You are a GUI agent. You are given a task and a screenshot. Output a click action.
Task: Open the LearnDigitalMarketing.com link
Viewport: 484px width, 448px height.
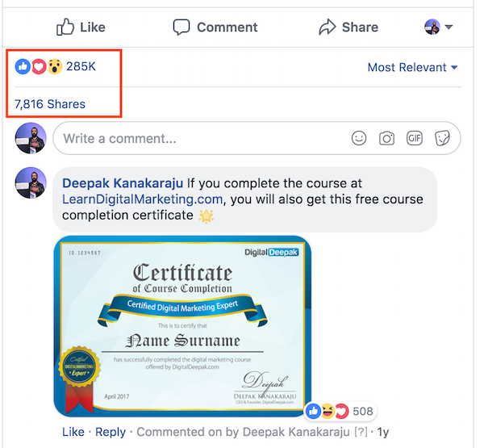click(142, 199)
